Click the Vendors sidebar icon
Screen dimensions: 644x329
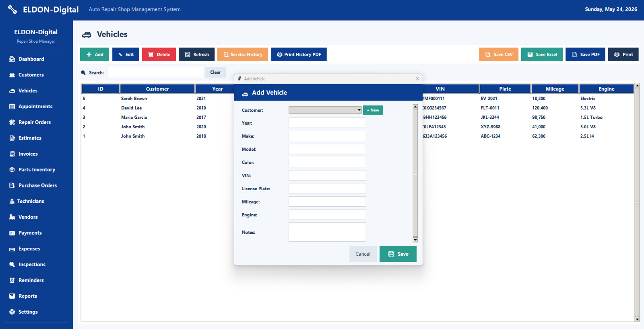[12, 217]
